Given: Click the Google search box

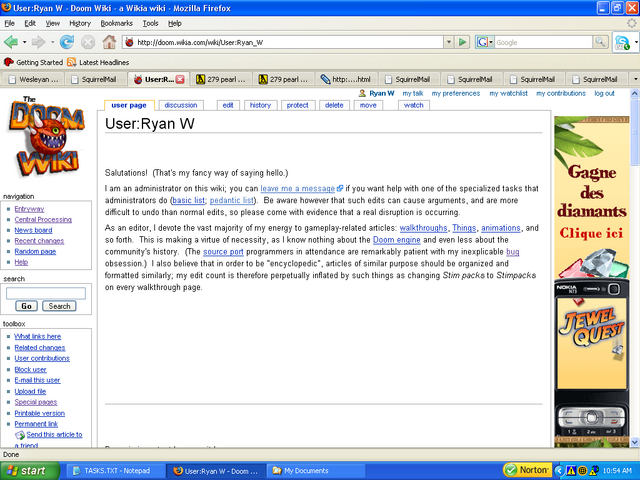Looking at the screenshot, I should (543, 42).
